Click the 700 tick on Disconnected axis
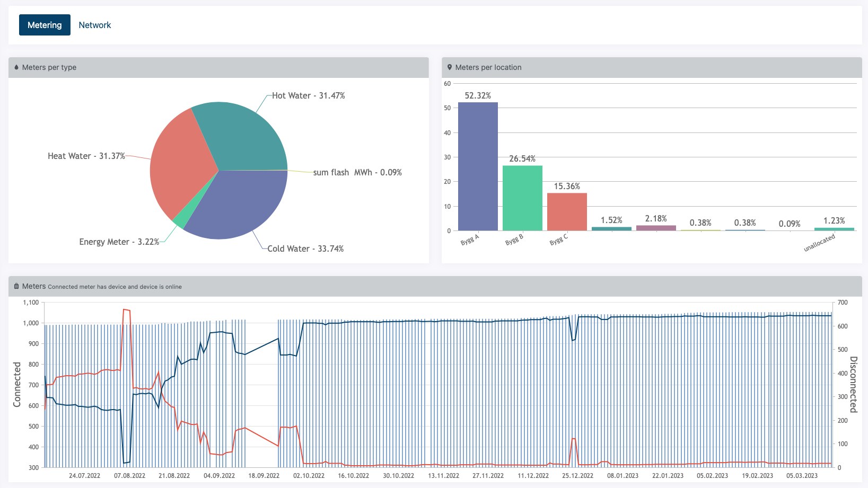This screenshot has width=868, height=488. [x=843, y=303]
